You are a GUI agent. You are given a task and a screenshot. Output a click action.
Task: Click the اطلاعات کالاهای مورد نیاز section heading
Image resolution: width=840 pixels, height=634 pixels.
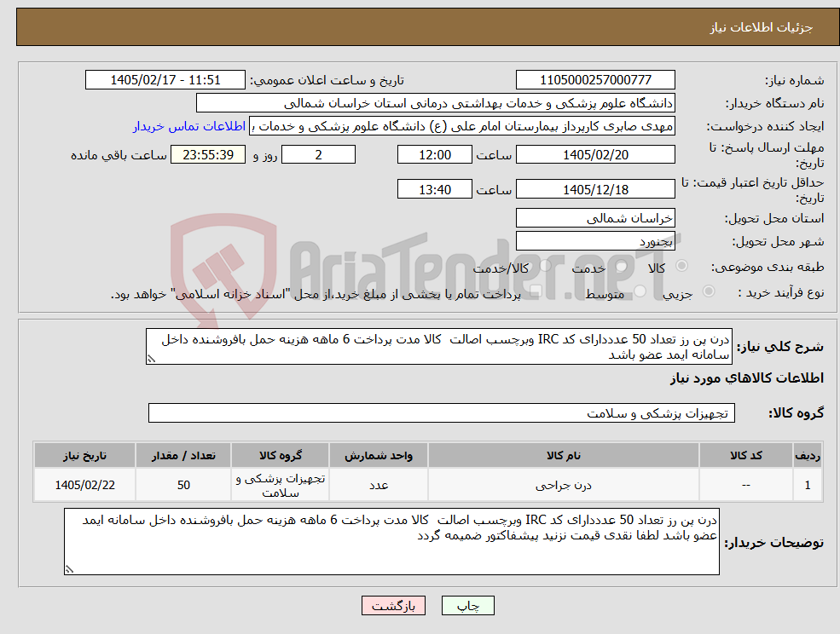[747, 378]
